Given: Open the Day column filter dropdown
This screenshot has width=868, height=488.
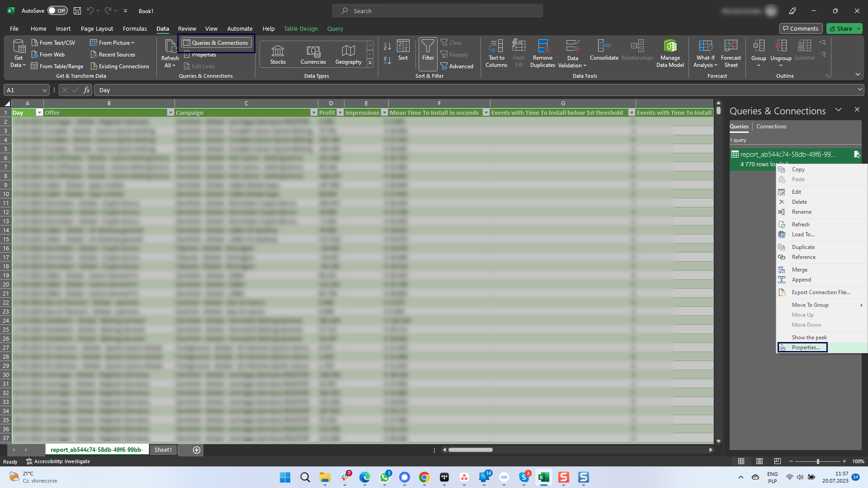Looking at the screenshot, I should (x=39, y=112).
